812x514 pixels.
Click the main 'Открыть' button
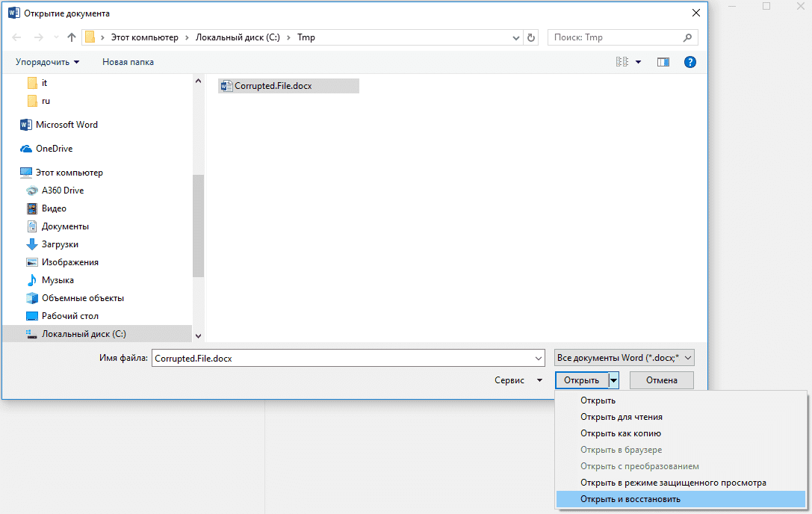click(582, 380)
